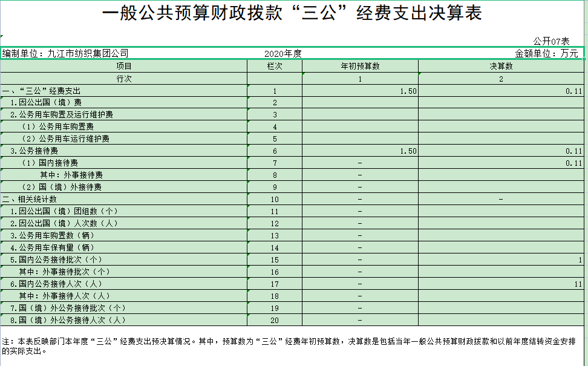The height and width of the screenshot is (366, 588).
Task: Select the "项目" column header cell
Action: [x=123, y=66]
